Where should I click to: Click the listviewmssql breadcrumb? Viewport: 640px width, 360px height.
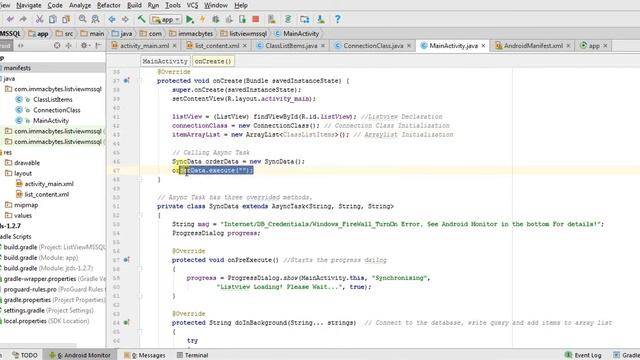click(243, 33)
